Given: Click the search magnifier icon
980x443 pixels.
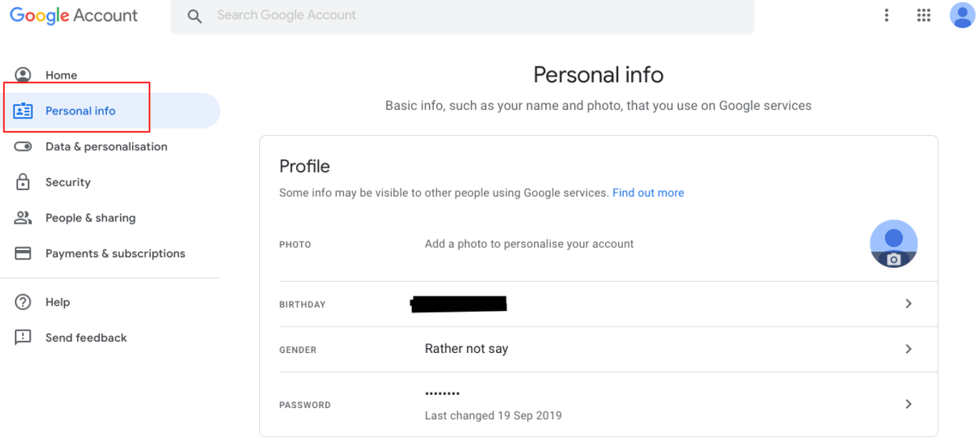Looking at the screenshot, I should point(195,15).
